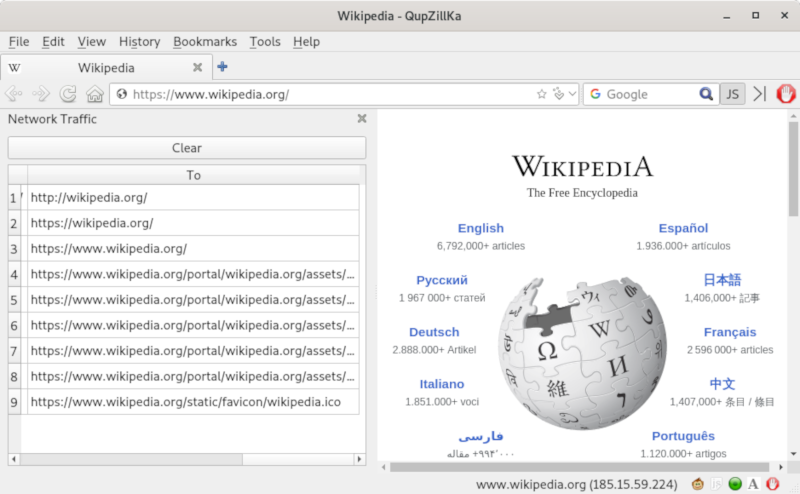Click the www.wikipedia.org IP status text
Screen dimensions: 800x494
click(577, 484)
